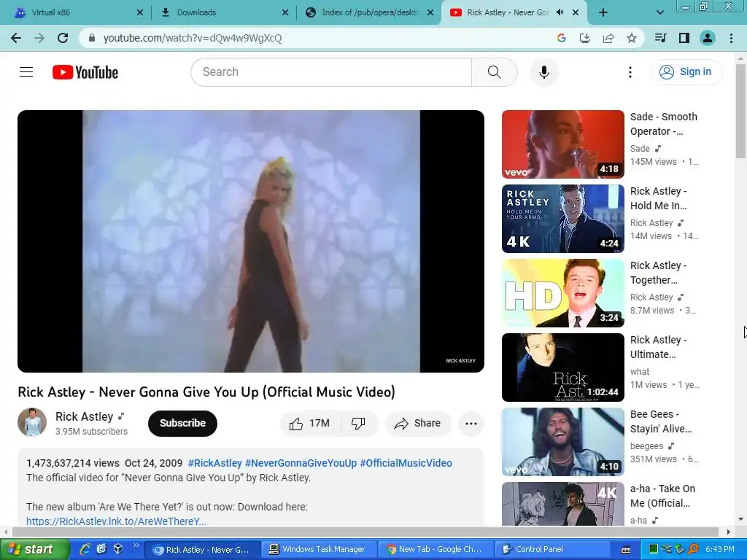Viewport: 747px width, 560px height.
Task: Open Chrome three-dot menu
Action: pyautogui.click(x=731, y=38)
